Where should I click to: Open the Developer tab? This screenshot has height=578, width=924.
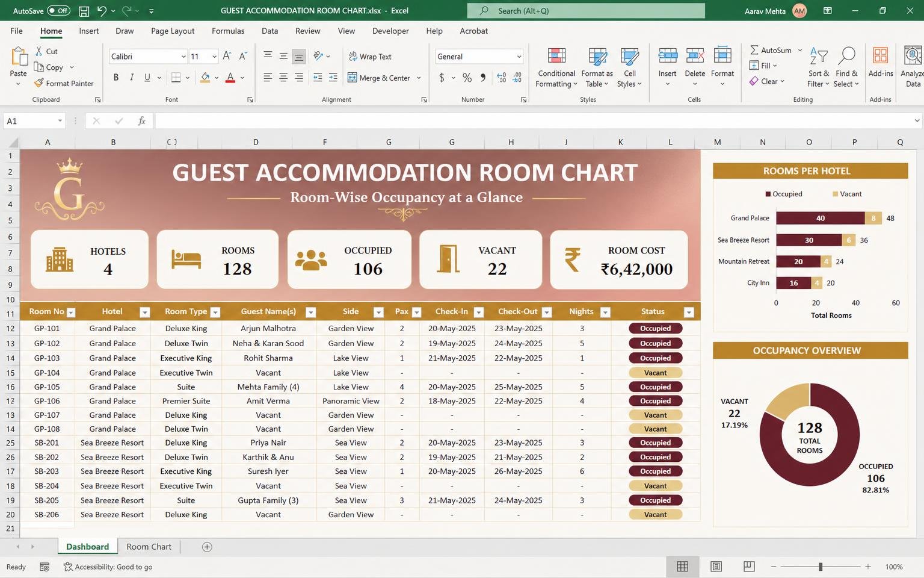[390, 31]
